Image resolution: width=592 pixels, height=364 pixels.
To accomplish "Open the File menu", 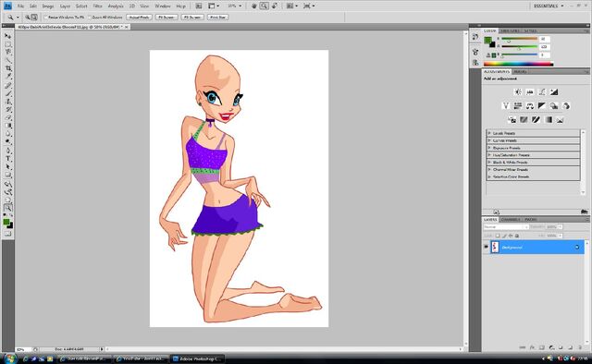I will [x=20, y=6].
